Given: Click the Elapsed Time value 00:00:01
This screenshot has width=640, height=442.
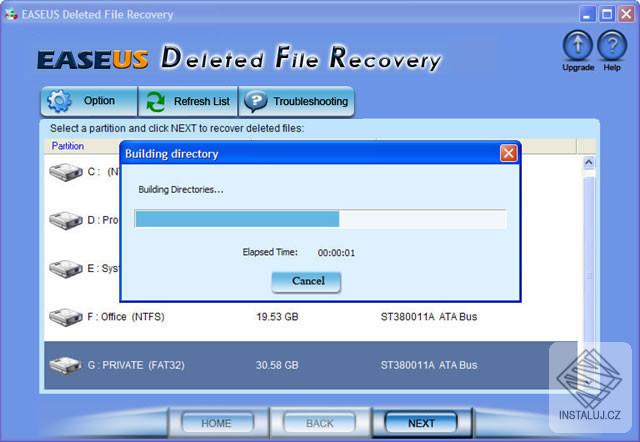Looking at the screenshot, I should pyautogui.click(x=336, y=253).
